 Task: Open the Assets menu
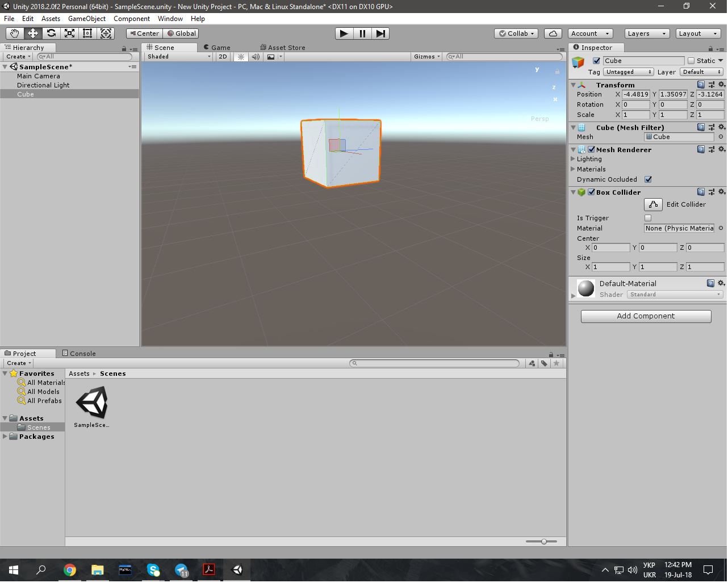pyautogui.click(x=51, y=19)
